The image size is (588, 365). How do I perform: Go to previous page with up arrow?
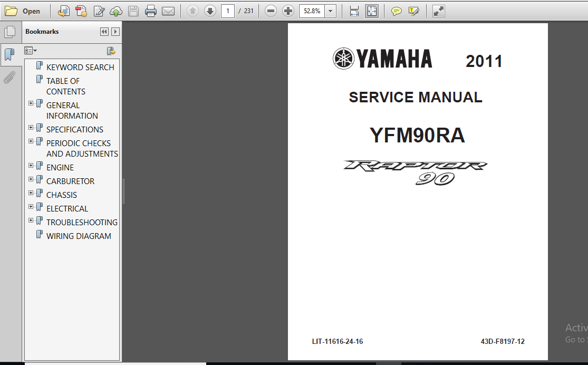(x=193, y=11)
